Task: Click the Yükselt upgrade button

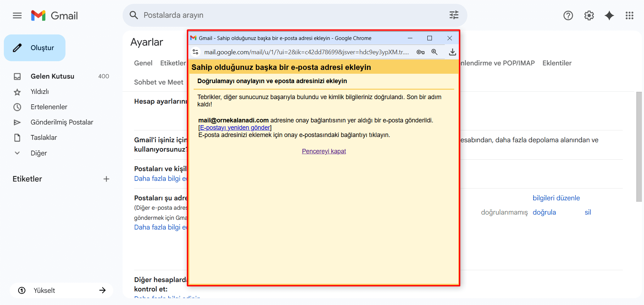Action: [61, 290]
